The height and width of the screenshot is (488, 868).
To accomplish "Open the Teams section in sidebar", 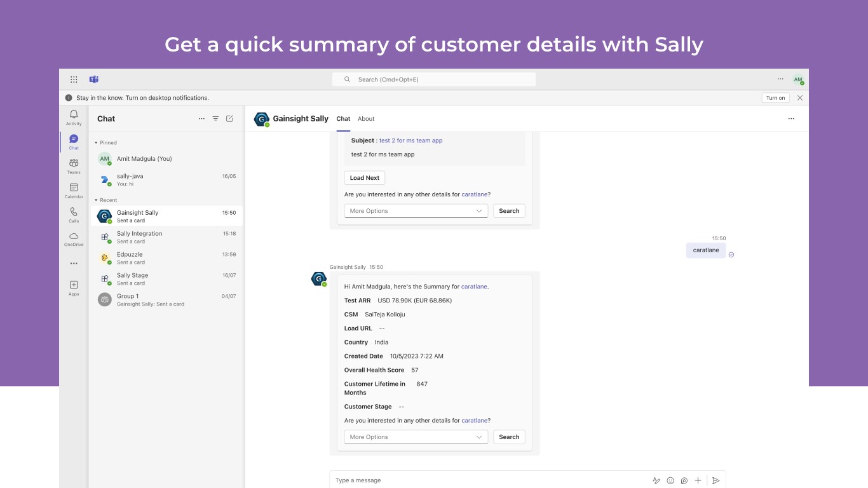I will coord(74,166).
